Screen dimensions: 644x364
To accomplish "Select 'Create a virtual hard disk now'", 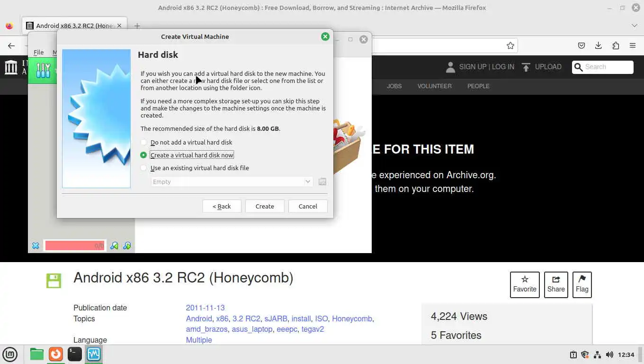I will [x=187, y=155].
